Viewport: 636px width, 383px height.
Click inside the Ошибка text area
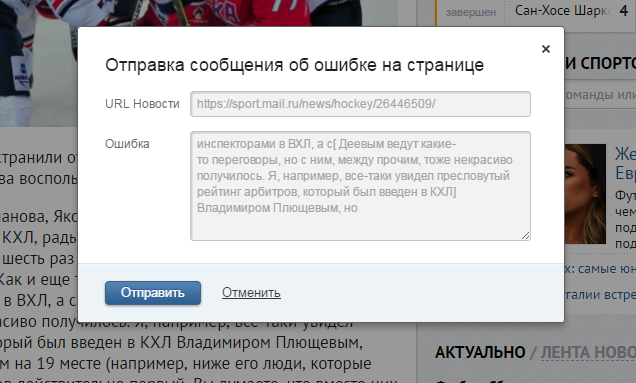point(360,186)
